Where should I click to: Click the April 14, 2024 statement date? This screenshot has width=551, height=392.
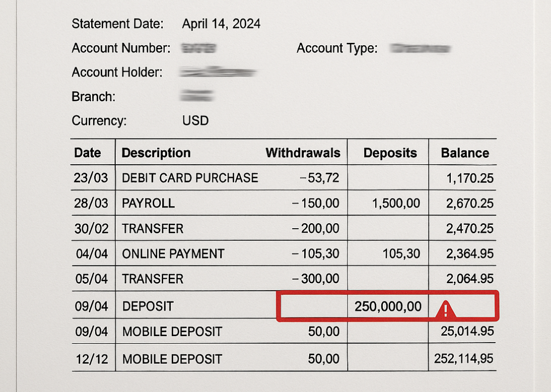(221, 24)
